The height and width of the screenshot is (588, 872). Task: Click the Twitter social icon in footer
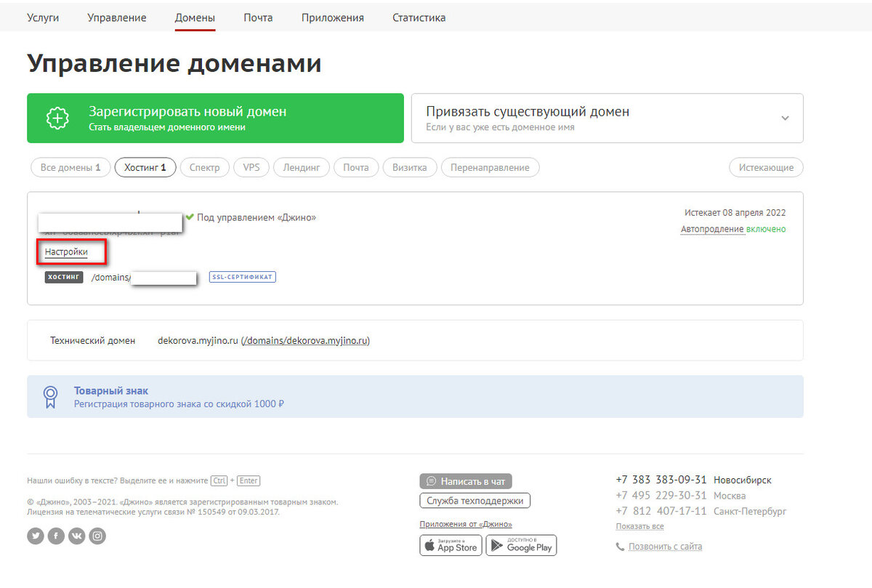tap(36, 536)
